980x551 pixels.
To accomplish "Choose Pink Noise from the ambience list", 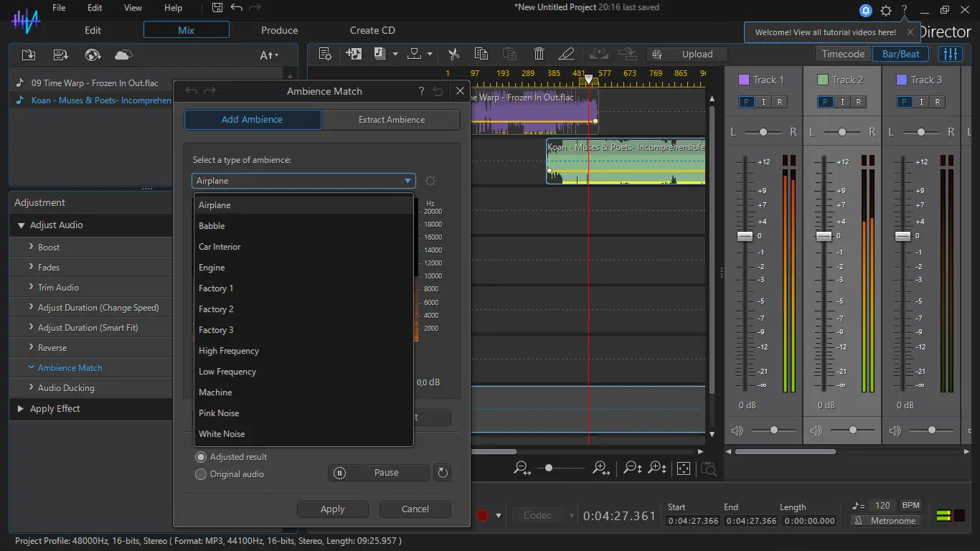I will pos(219,413).
